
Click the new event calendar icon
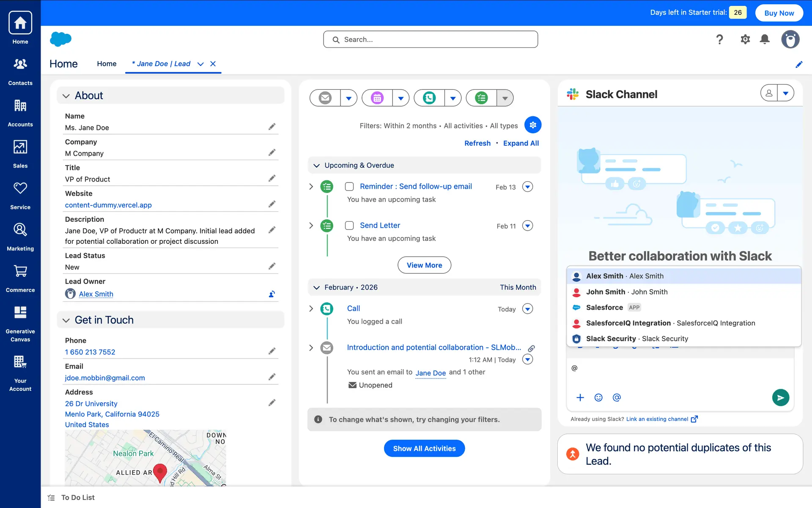(x=377, y=98)
